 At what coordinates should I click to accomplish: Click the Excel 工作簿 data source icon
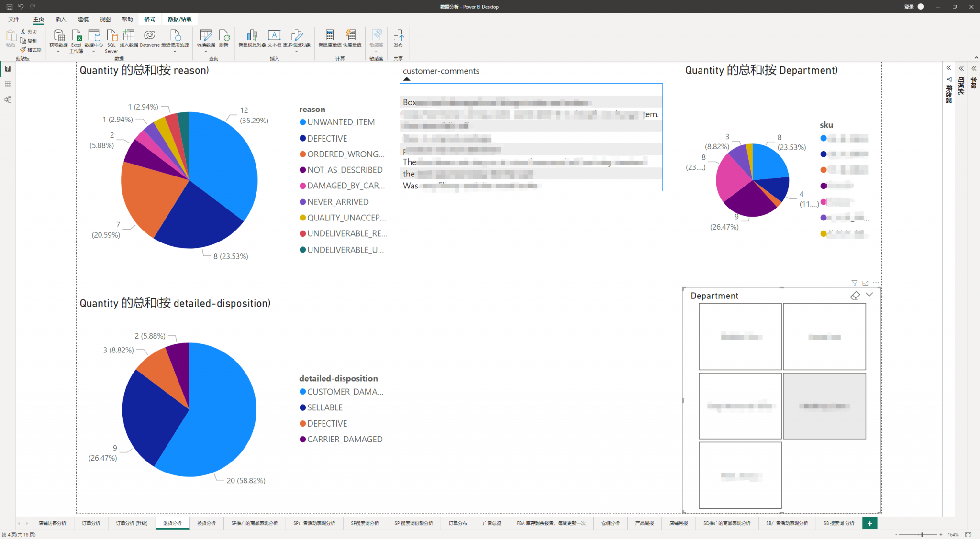(x=77, y=36)
